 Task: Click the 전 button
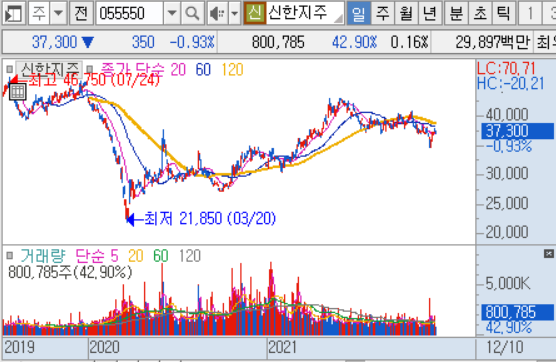pyautogui.click(x=81, y=13)
